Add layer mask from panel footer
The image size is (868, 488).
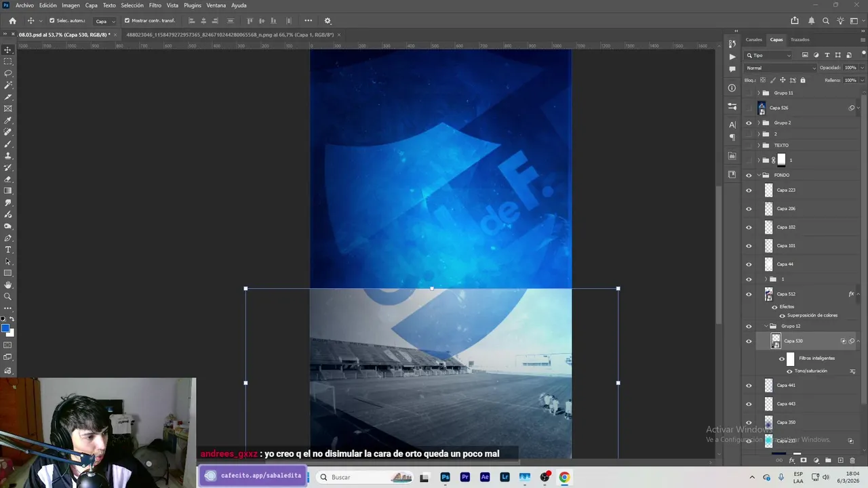pyautogui.click(x=804, y=460)
